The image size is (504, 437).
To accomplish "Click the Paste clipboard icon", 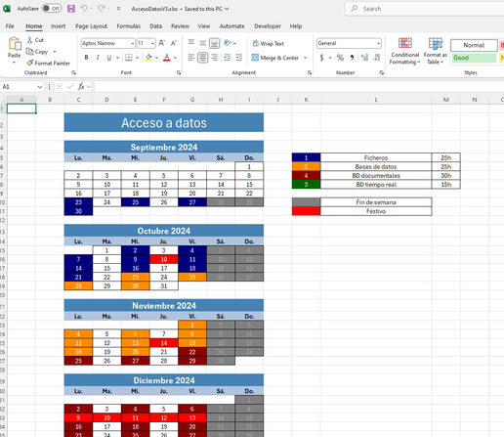I will pos(15,44).
